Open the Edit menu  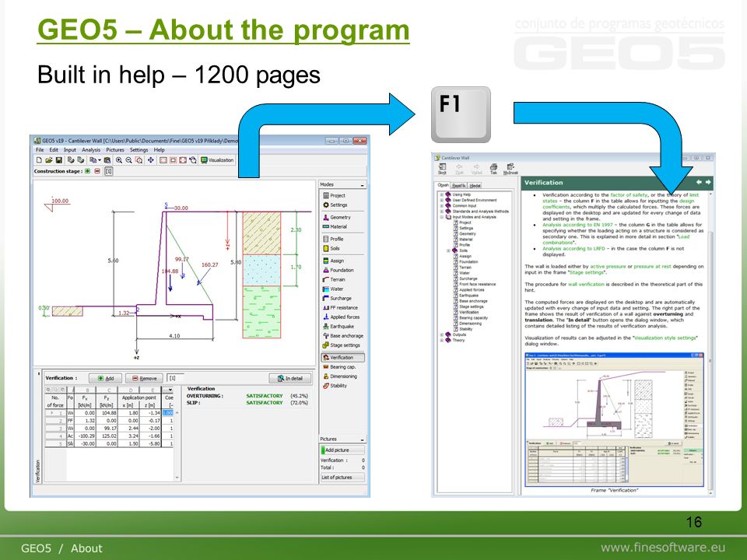pos(54,150)
